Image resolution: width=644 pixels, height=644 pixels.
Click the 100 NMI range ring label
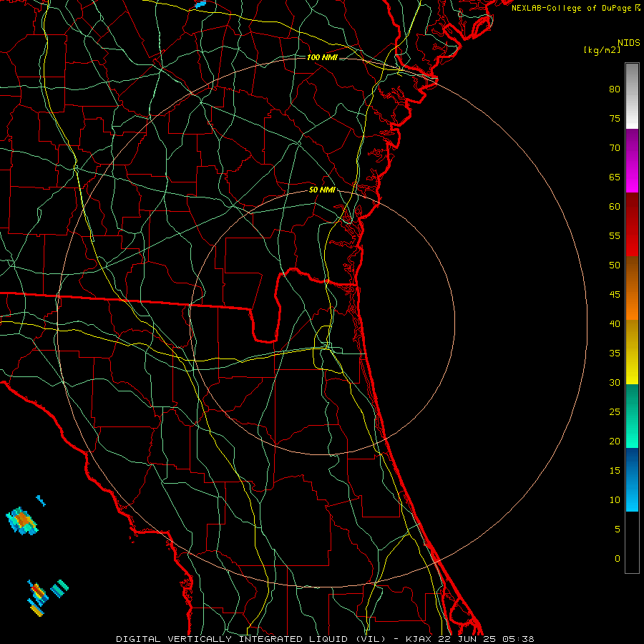(322, 57)
